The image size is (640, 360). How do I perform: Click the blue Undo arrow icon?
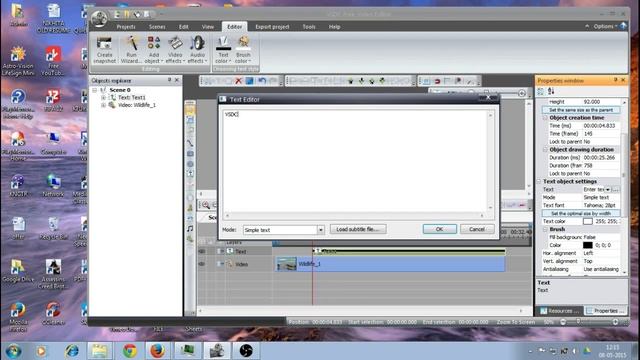(262, 81)
